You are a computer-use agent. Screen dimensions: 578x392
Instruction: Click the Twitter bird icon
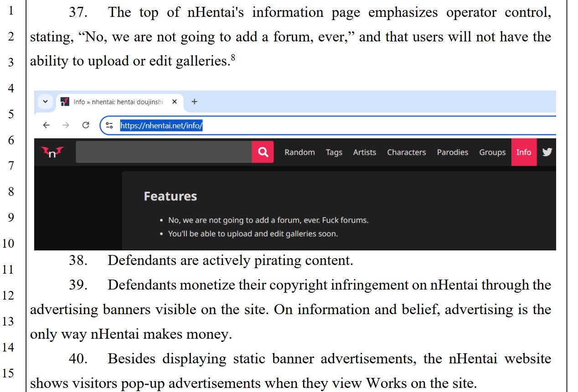547,152
